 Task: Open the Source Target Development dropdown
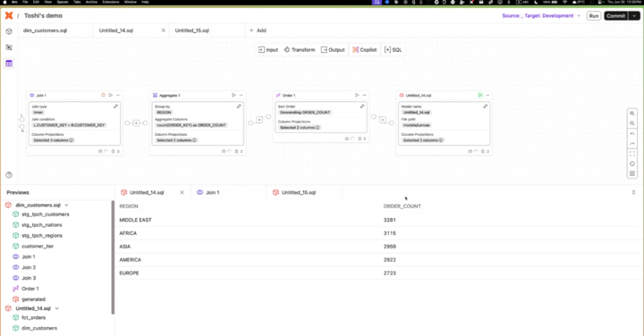pyautogui.click(x=541, y=15)
